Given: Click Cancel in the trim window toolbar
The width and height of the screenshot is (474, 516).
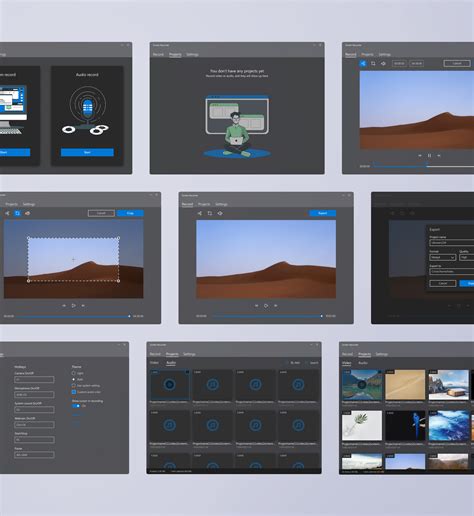Looking at the screenshot, I should (457, 63).
